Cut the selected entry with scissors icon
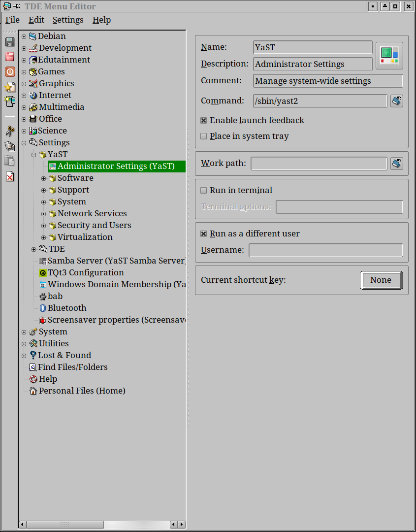This screenshot has height=532, width=416. tap(10, 131)
